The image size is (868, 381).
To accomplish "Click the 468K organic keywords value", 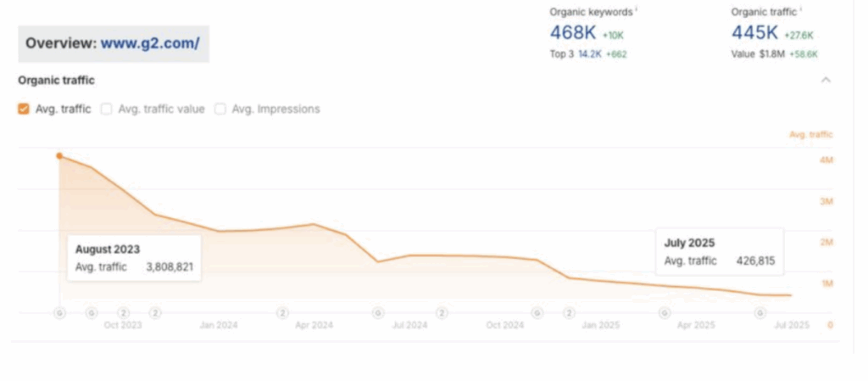I will pyautogui.click(x=571, y=33).
